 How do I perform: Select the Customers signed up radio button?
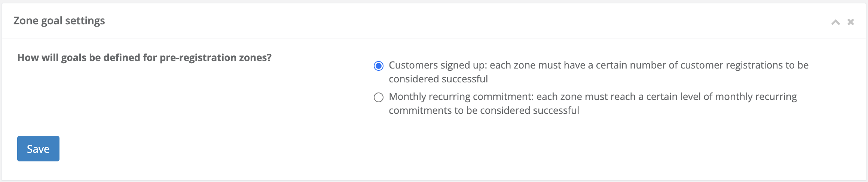pos(379,66)
